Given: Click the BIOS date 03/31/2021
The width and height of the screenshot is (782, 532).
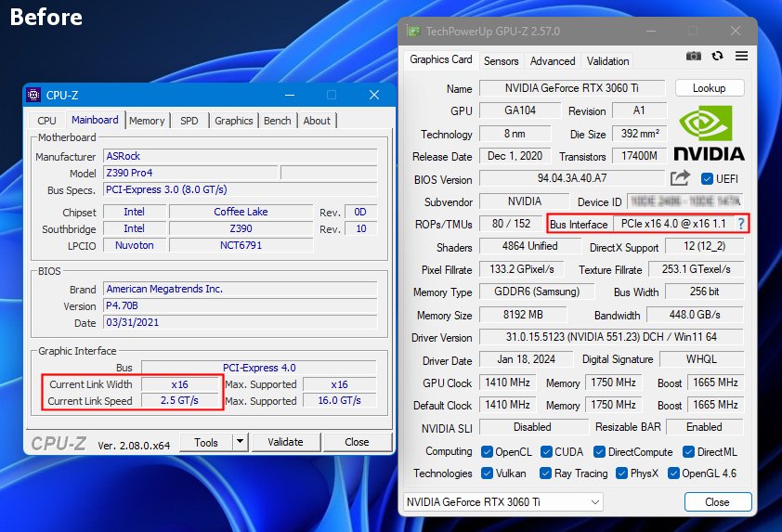Looking at the screenshot, I should pyautogui.click(x=240, y=322).
